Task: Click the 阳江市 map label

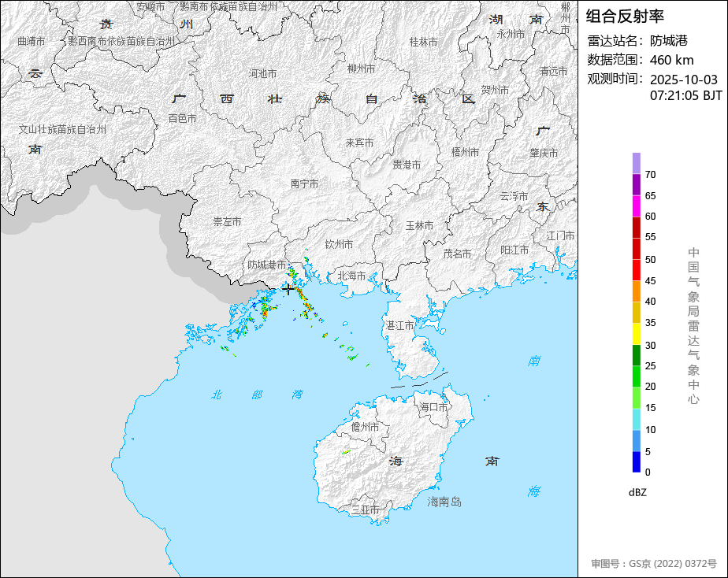Action: 514,250
